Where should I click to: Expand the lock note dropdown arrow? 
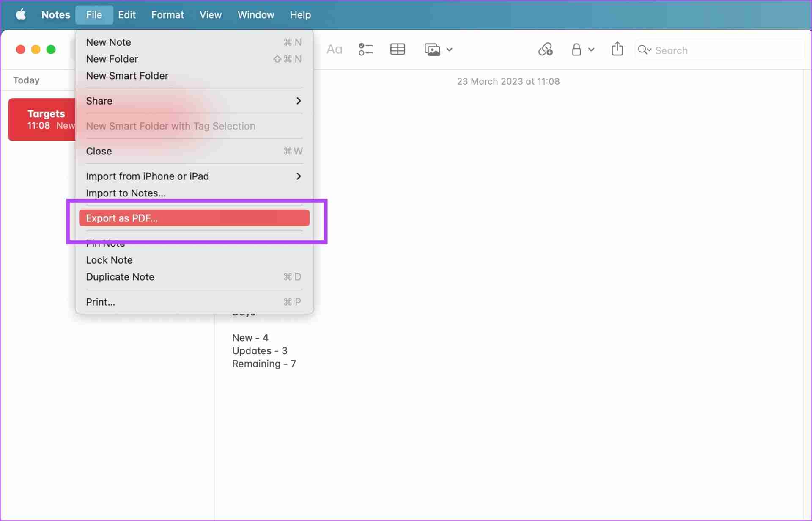tap(591, 50)
